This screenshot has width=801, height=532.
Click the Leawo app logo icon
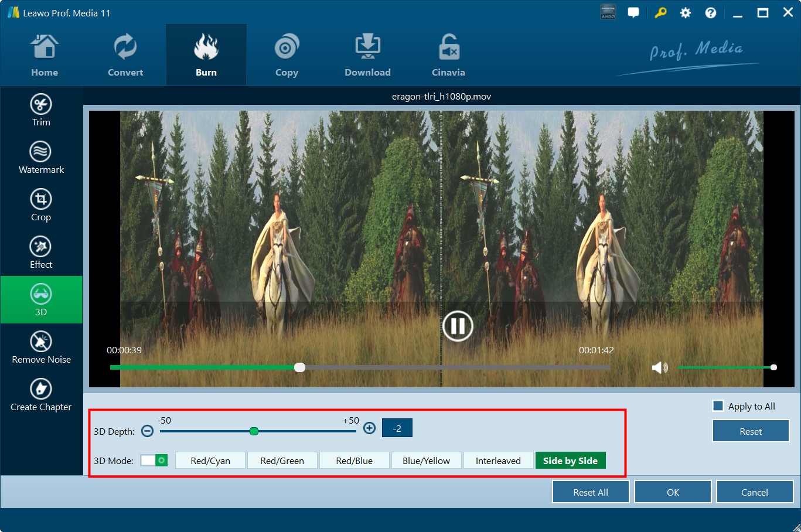tap(13, 12)
